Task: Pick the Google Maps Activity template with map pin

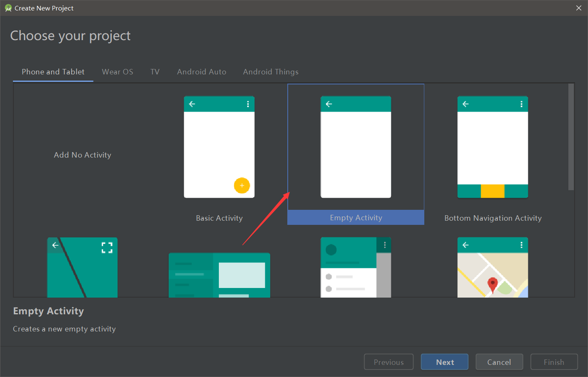Action: click(492, 267)
